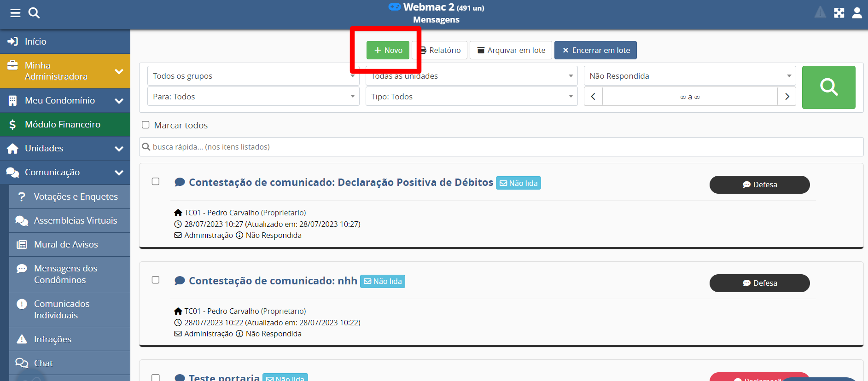Open the Todos os grupos dropdown

(x=253, y=76)
